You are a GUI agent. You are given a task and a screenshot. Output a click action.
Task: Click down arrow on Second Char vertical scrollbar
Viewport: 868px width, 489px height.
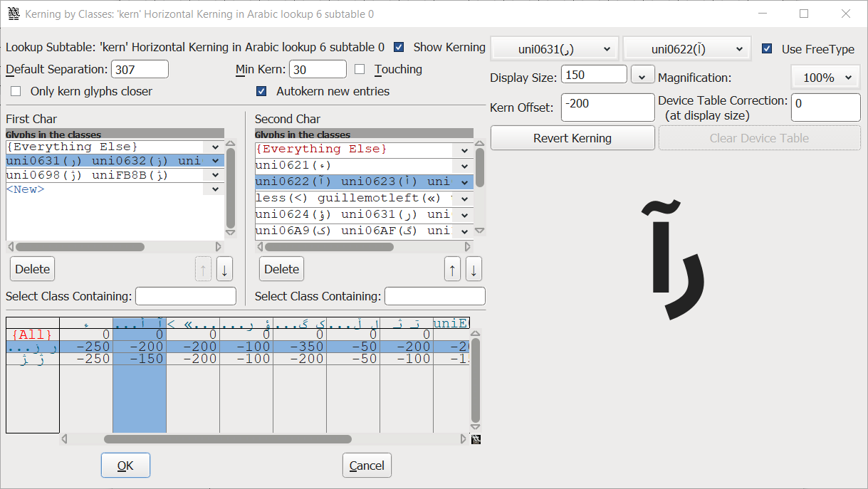[480, 231]
